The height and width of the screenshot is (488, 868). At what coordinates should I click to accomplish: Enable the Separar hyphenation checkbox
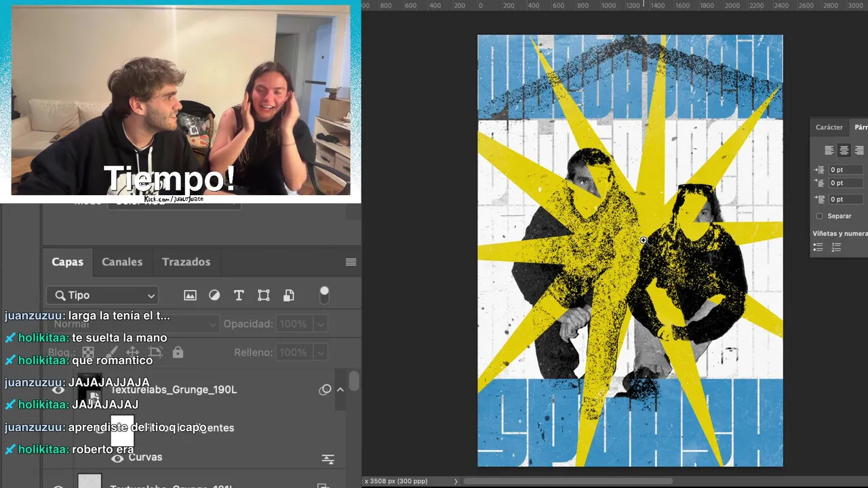[819, 216]
